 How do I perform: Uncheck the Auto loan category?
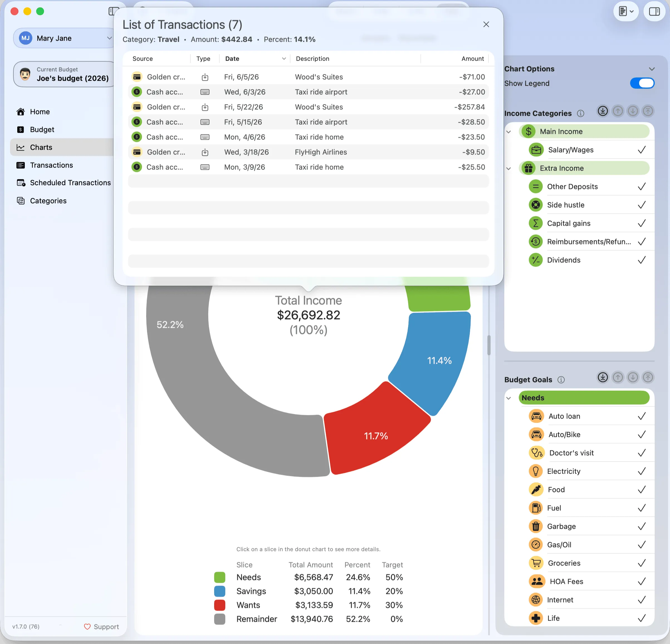click(642, 416)
